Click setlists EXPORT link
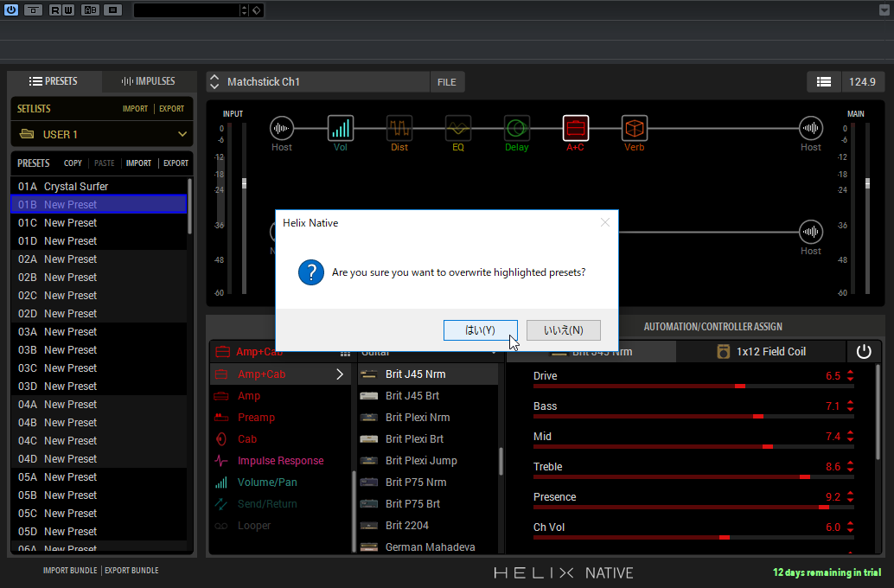The image size is (894, 588). [171, 108]
